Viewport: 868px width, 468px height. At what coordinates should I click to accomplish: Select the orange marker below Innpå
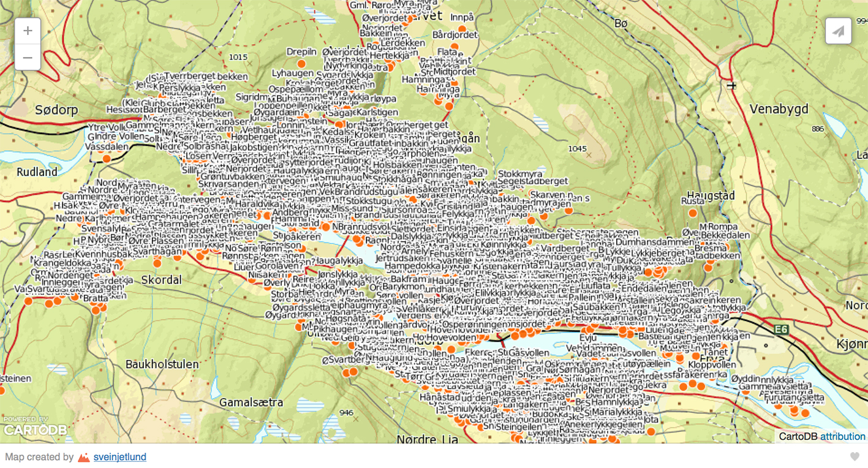[462, 29]
